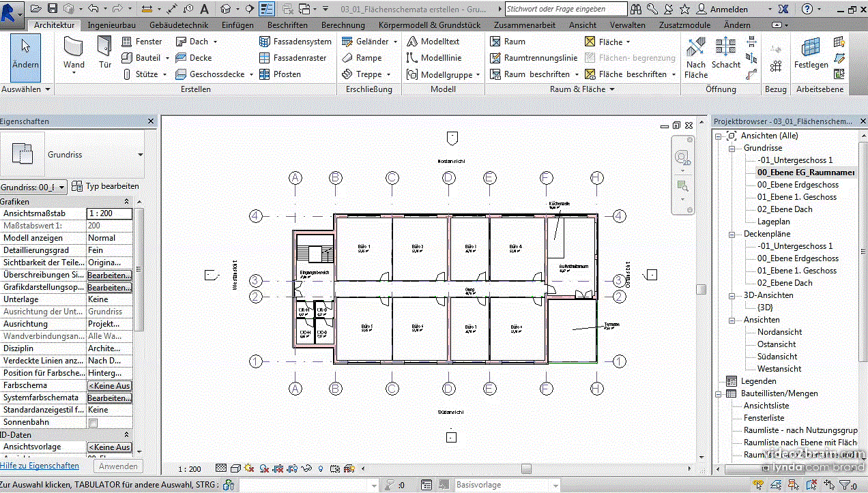Click the Farbschema <Keine Aus button

pos(110,386)
